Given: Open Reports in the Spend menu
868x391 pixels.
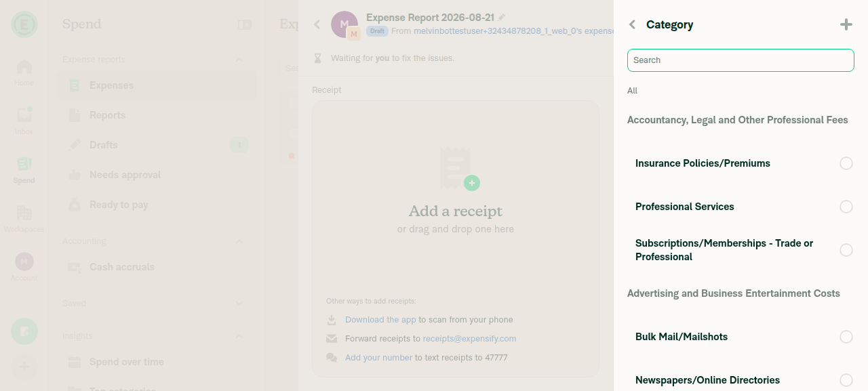Looking at the screenshot, I should [x=157, y=115].
